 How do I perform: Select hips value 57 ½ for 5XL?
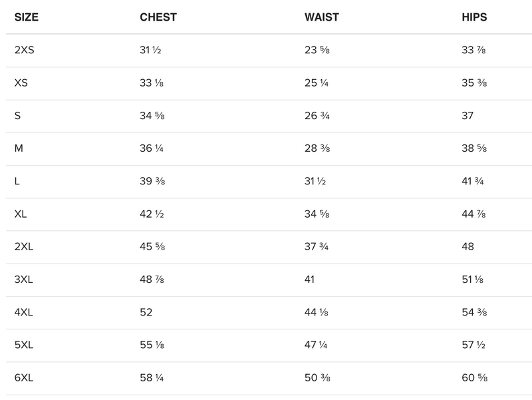coord(473,345)
